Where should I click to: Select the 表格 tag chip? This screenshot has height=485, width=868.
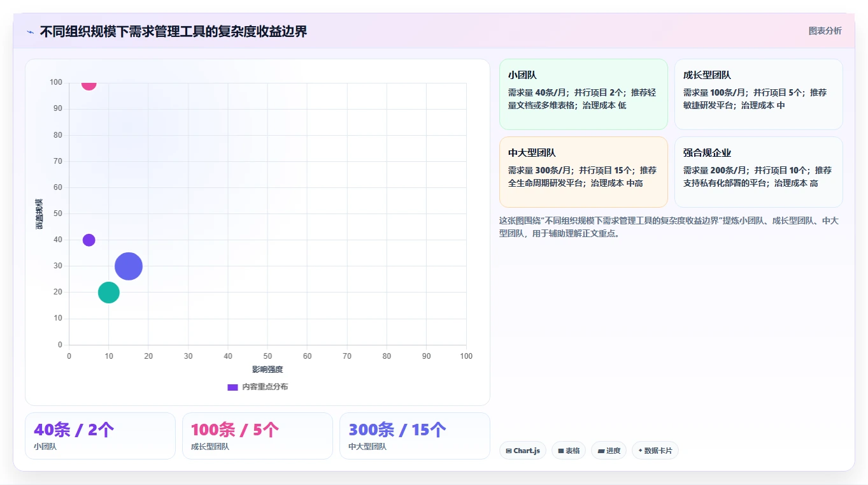(569, 451)
